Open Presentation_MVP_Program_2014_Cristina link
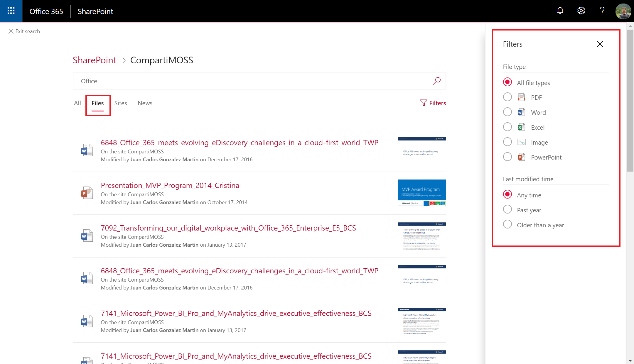The height and width of the screenshot is (364, 634). [x=170, y=185]
